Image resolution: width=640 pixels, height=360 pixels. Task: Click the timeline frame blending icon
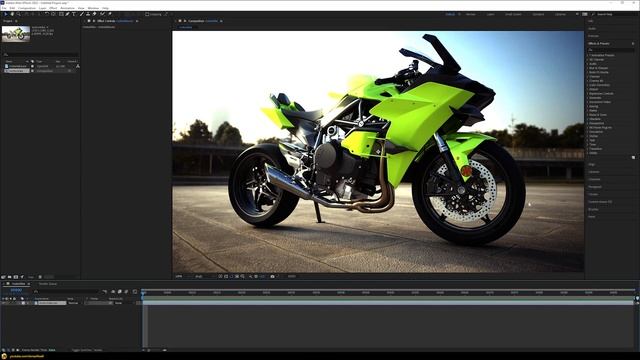pos(120,291)
